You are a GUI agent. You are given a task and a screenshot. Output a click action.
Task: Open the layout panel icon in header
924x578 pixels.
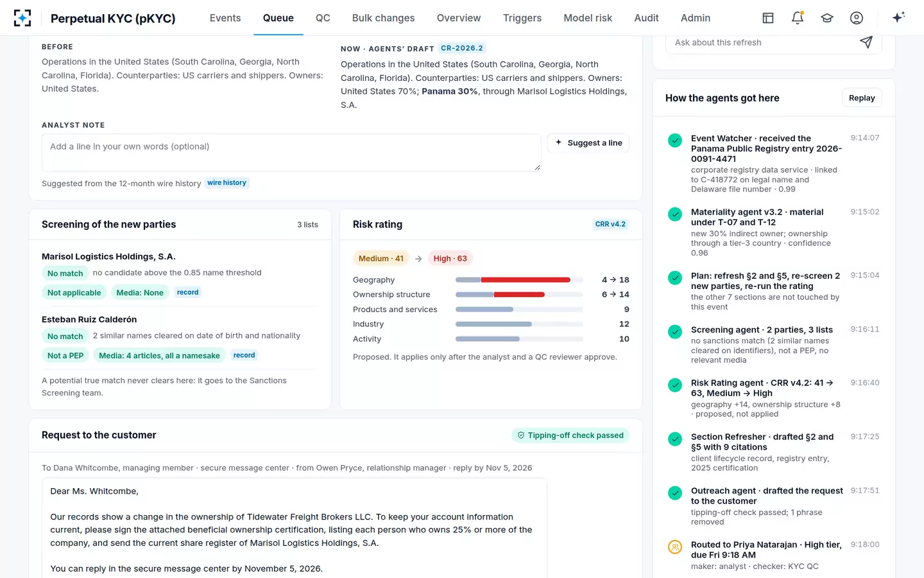pyautogui.click(x=768, y=18)
